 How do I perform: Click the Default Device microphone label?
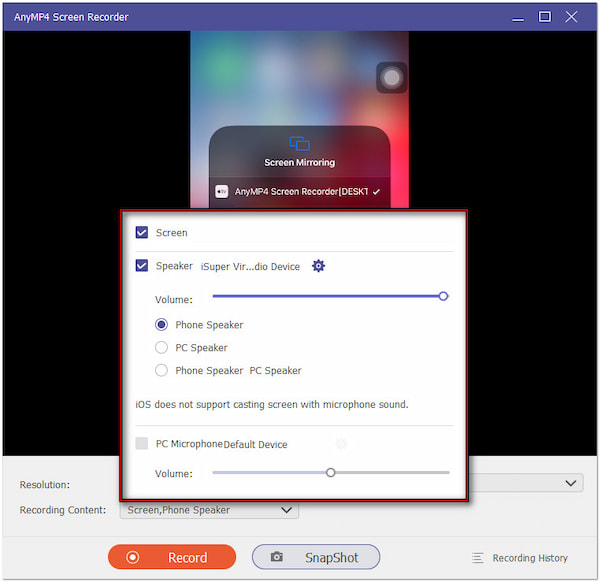click(x=256, y=444)
